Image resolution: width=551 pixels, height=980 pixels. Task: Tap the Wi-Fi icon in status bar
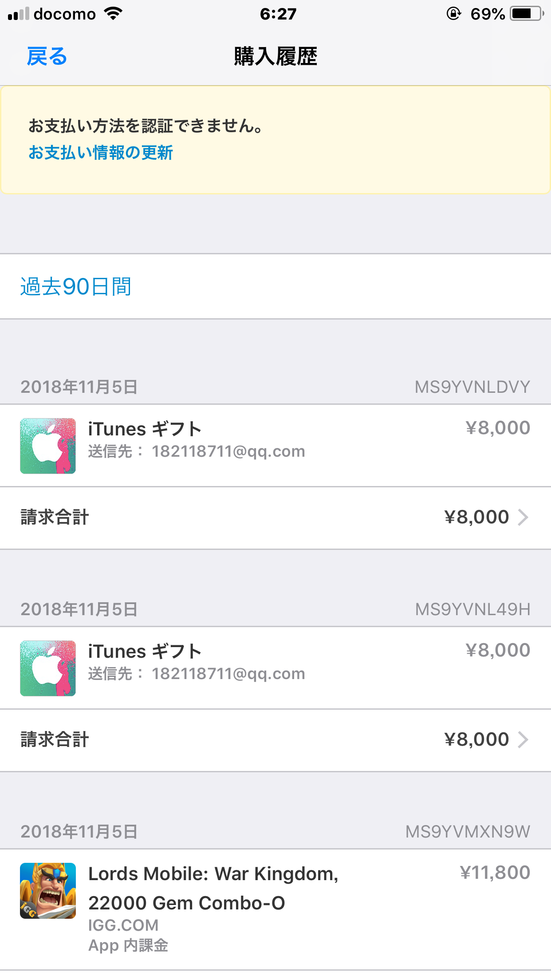(114, 14)
